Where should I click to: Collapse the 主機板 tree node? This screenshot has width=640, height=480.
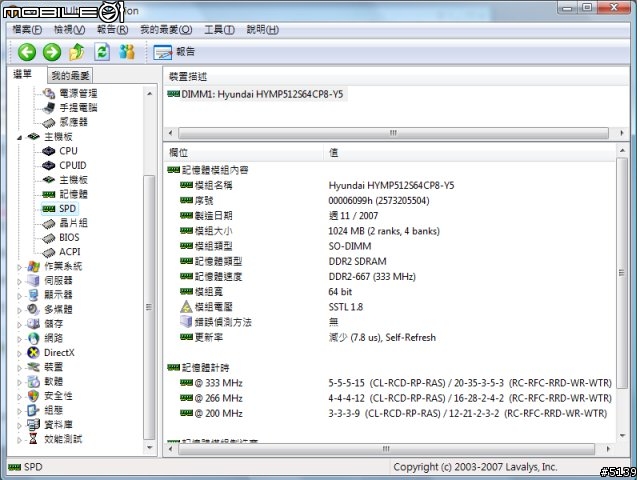point(19,138)
